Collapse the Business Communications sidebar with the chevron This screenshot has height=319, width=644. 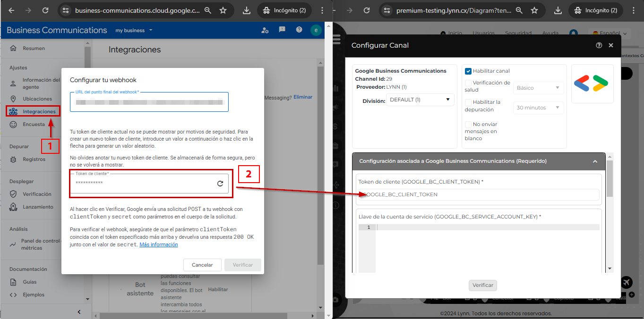click(x=79, y=311)
